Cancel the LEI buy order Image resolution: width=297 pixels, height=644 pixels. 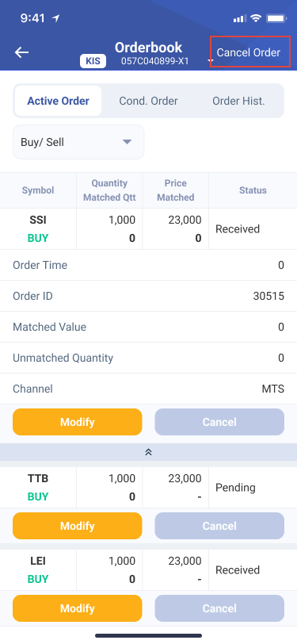point(219,608)
